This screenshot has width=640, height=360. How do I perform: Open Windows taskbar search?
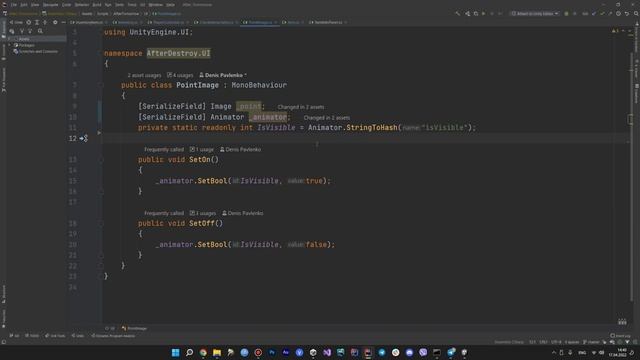click(x=189, y=352)
